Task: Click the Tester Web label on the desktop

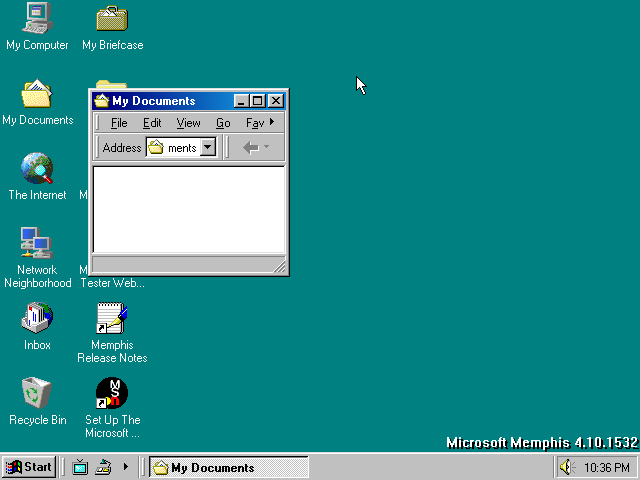Action: pos(112,283)
